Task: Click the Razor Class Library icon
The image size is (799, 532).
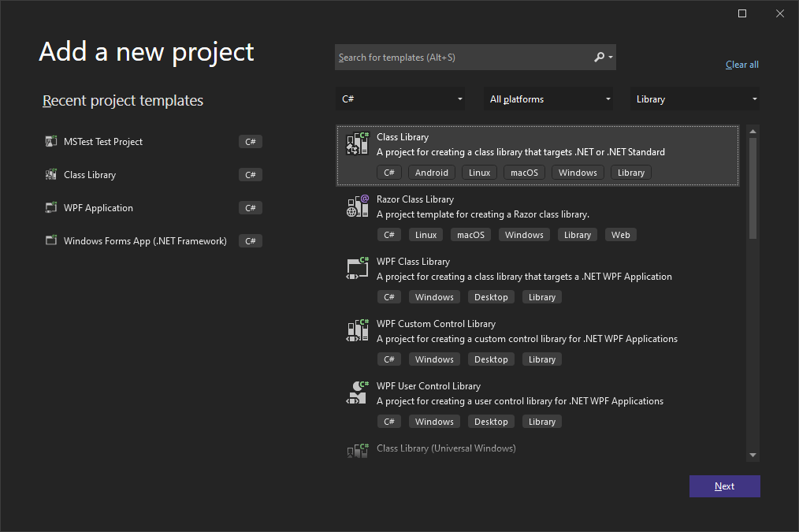Action: tap(357, 206)
